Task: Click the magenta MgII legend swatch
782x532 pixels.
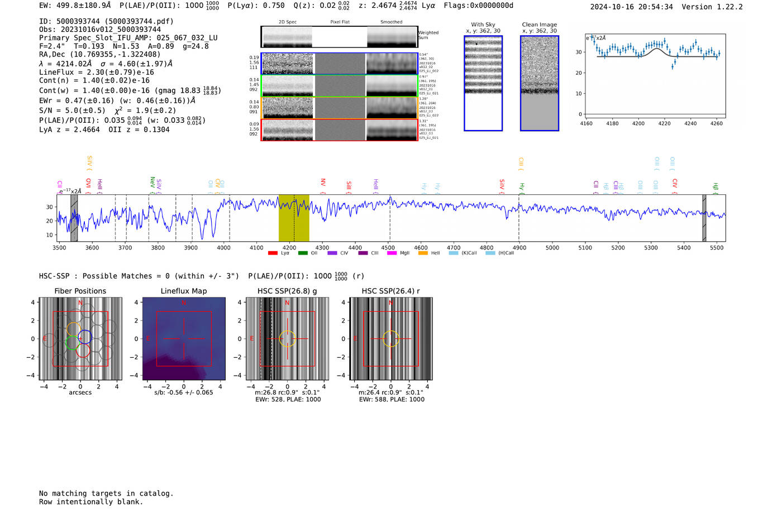Action: pyautogui.click(x=392, y=253)
